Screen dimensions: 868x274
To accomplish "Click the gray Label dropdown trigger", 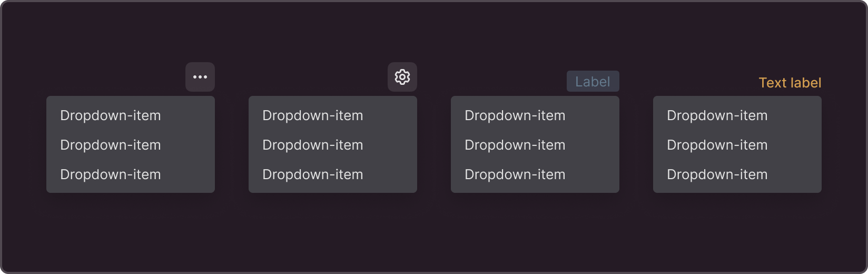I will tap(593, 81).
